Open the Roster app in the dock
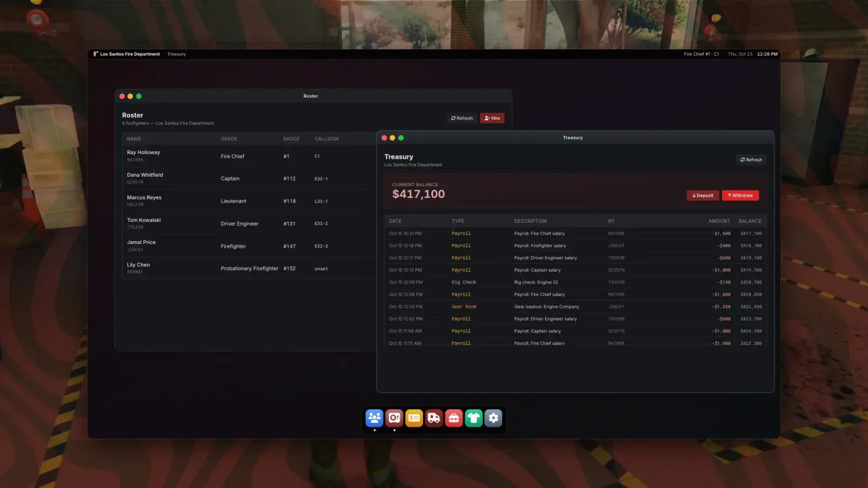868x488 pixels. (374, 418)
